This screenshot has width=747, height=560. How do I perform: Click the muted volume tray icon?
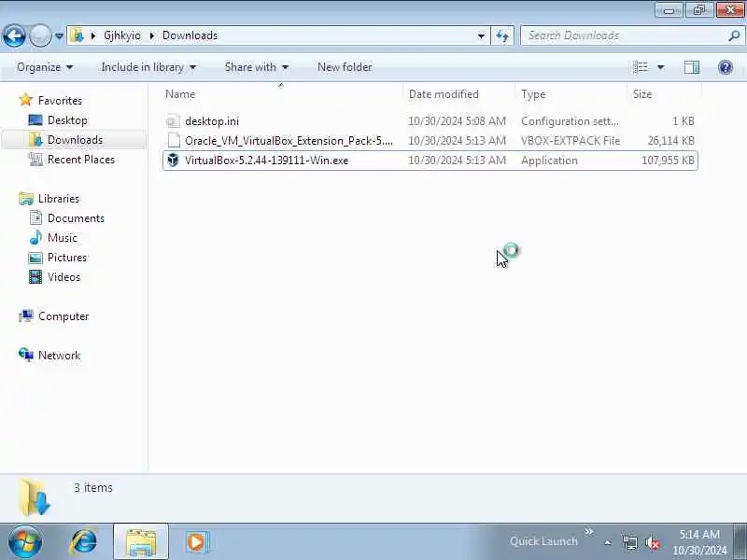[x=652, y=542]
